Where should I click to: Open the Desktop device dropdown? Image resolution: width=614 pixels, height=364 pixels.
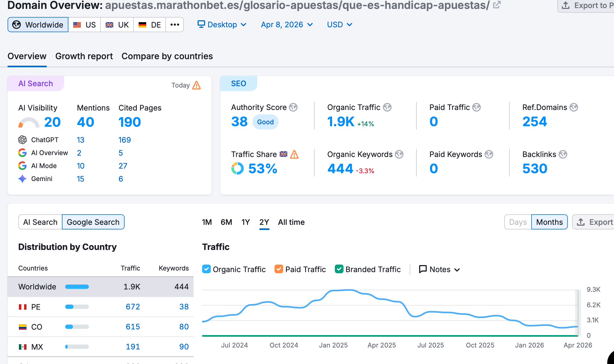point(222,25)
